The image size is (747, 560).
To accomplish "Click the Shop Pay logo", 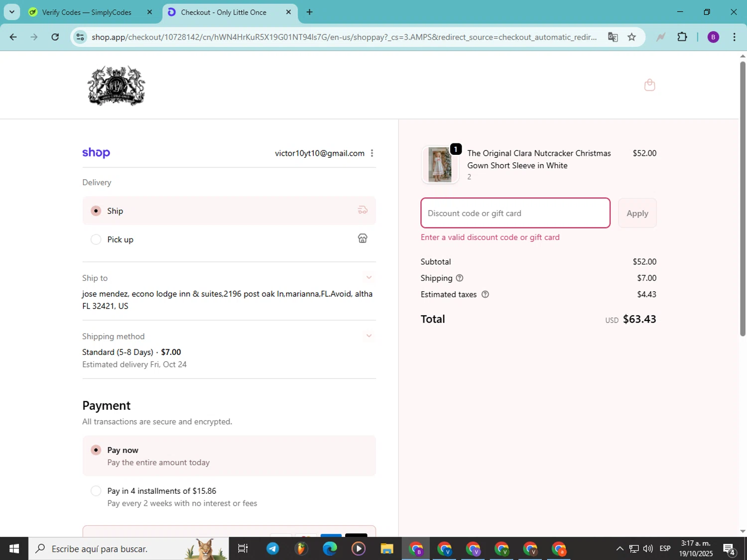I will click(x=96, y=153).
